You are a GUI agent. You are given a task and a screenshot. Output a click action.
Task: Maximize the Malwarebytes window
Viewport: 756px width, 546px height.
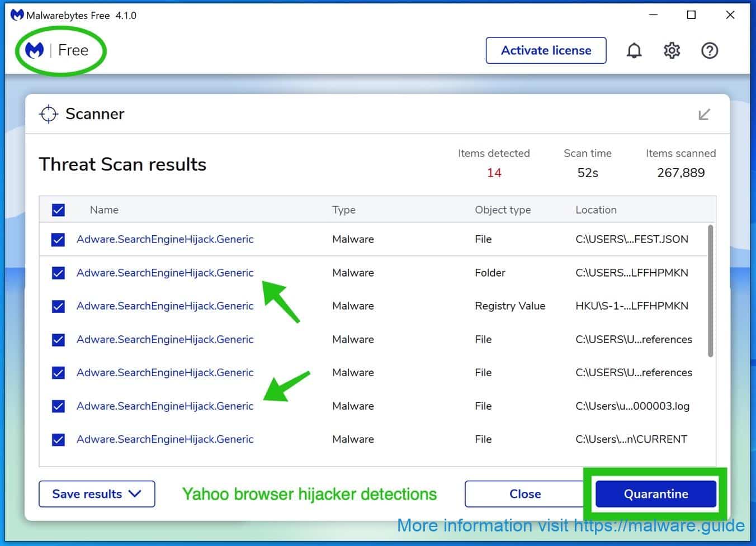click(x=691, y=15)
